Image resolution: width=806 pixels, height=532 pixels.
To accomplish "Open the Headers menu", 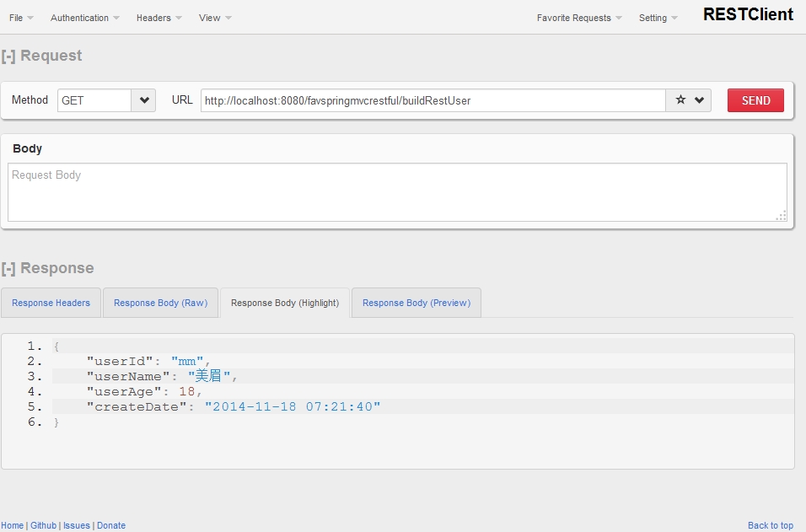I will click(159, 18).
